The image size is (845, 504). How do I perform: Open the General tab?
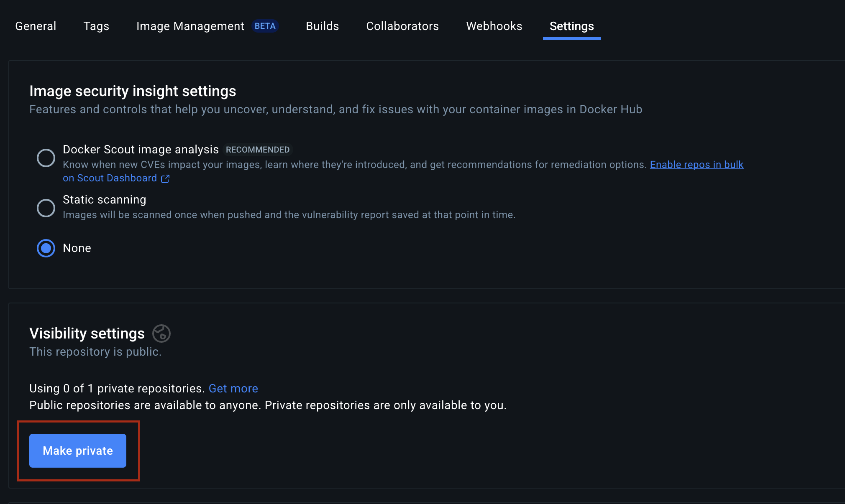(36, 26)
